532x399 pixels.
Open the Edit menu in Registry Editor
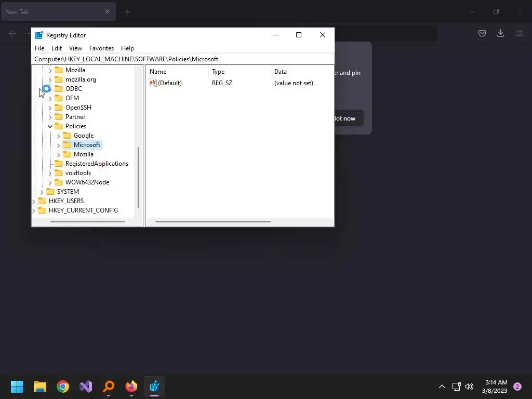click(56, 48)
